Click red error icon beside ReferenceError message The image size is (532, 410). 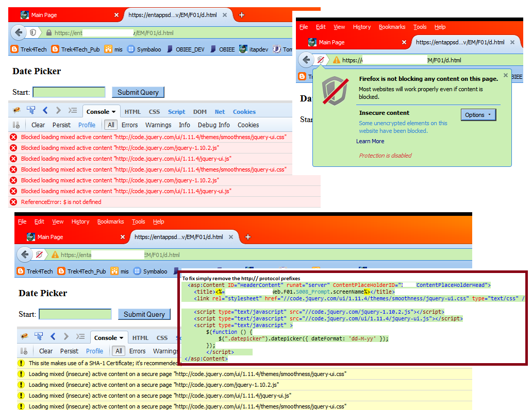point(13,202)
